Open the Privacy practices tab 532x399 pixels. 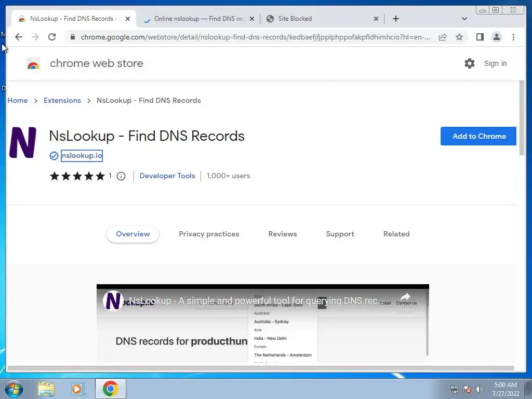tap(209, 234)
